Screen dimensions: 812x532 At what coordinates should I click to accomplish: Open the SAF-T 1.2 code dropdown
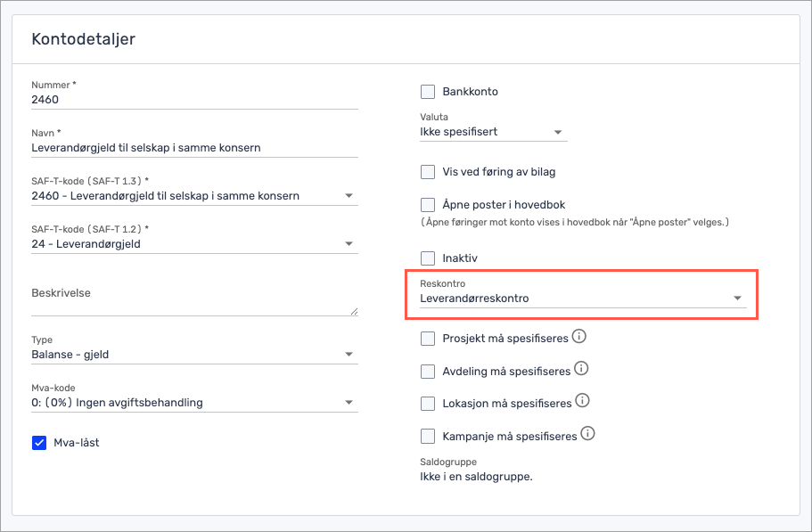(194, 244)
